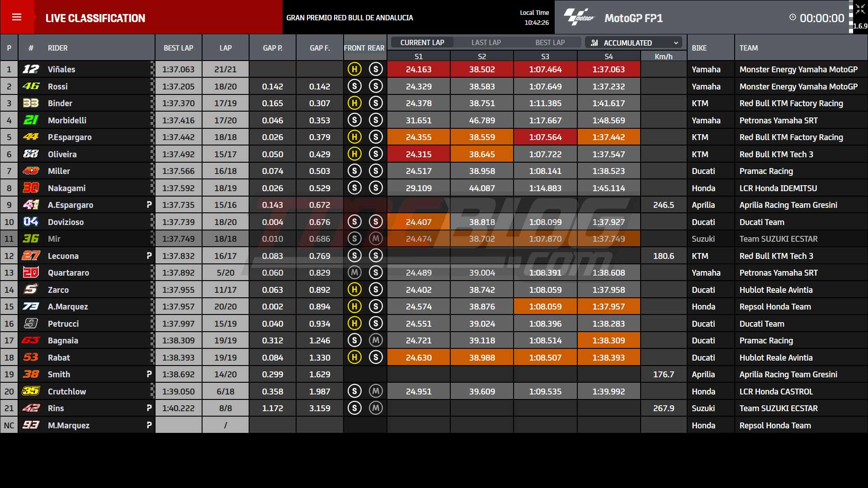Viewport: 868px width, 488px height.
Task: Click Binder's number 33 badge
Action: [31, 103]
